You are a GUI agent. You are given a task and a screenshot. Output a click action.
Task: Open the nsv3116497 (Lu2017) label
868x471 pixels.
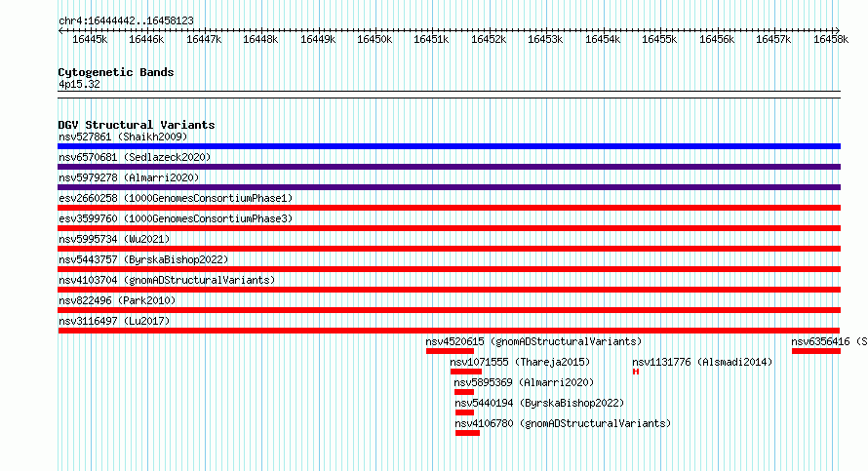point(114,321)
